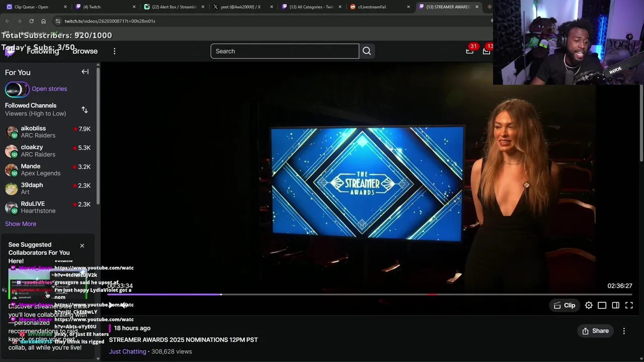
Task: Toggle the mini player layout icon
Action: tap(602, 305)
